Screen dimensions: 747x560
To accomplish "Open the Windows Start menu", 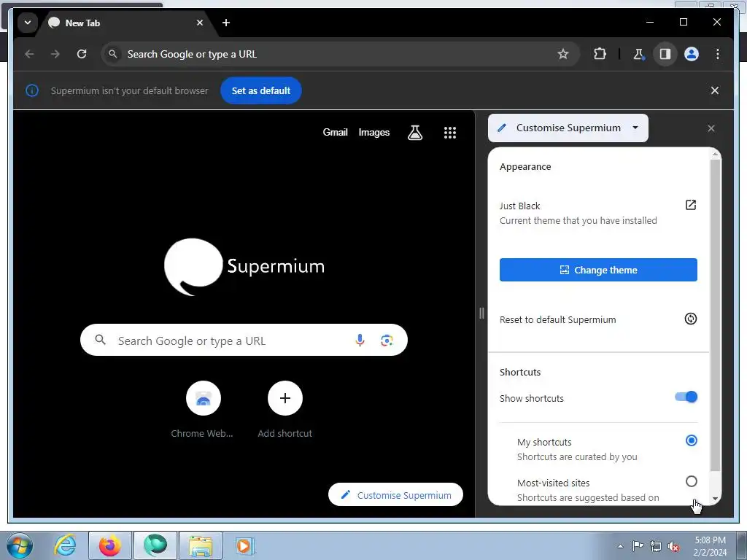I will [x=18, y=545].
